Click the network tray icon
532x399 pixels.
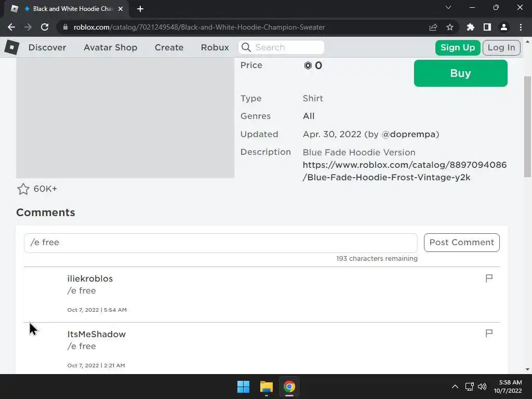(470, 387)
